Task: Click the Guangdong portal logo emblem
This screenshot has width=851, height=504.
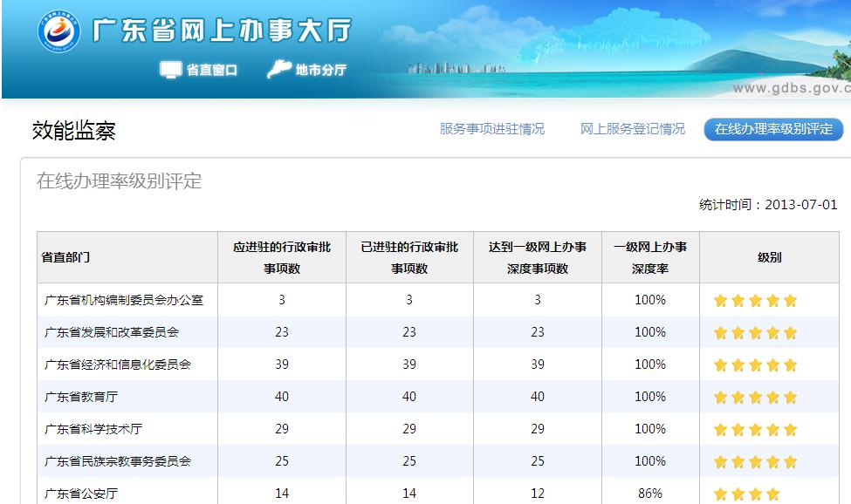Action: tap(58, 32)
